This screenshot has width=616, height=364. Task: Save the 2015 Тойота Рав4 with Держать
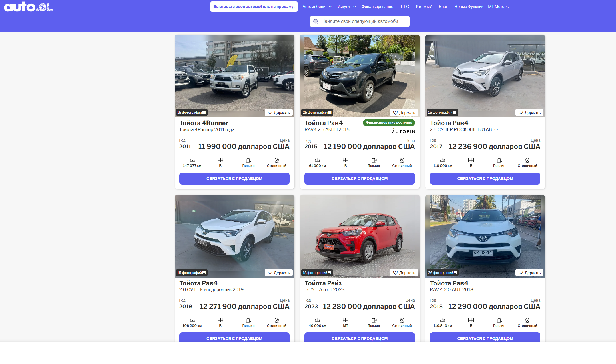tap(404, 113)
